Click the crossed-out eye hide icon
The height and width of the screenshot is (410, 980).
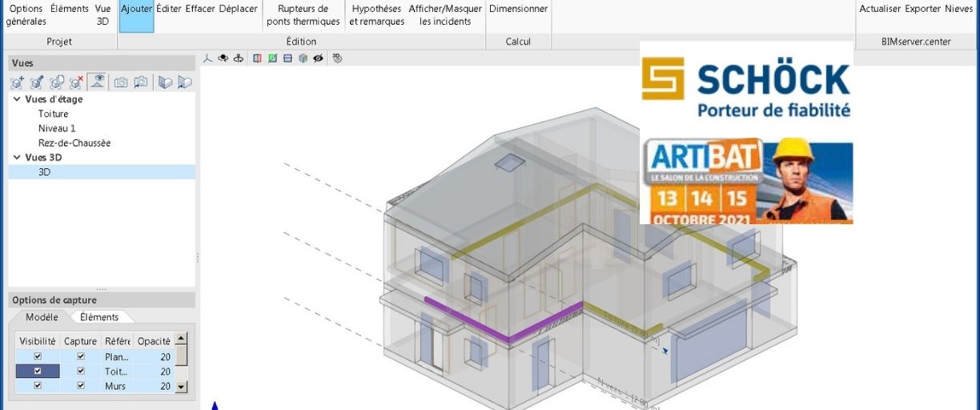point(319,58)
